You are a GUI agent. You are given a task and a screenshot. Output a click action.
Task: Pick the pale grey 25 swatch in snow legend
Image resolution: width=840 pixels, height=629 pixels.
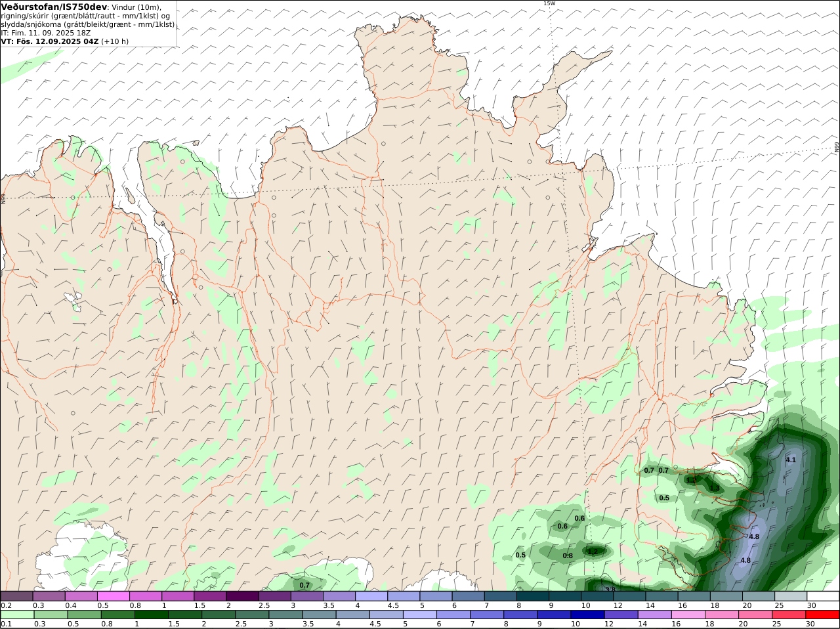point(791,596)
